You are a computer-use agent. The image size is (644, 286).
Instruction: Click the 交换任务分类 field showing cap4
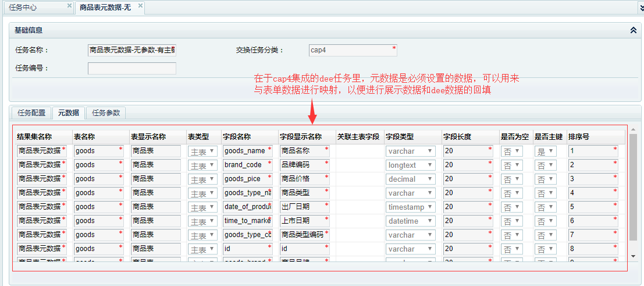point(353,50)
